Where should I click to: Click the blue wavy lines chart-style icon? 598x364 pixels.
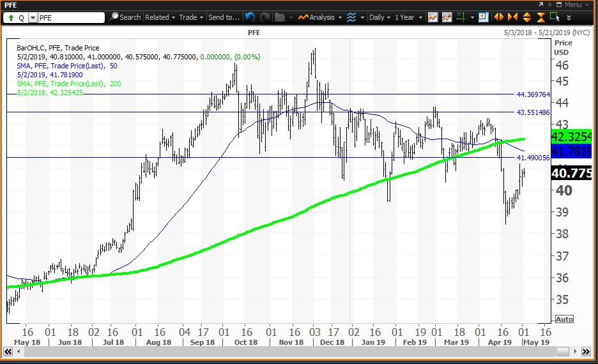(x=351, y=17)
